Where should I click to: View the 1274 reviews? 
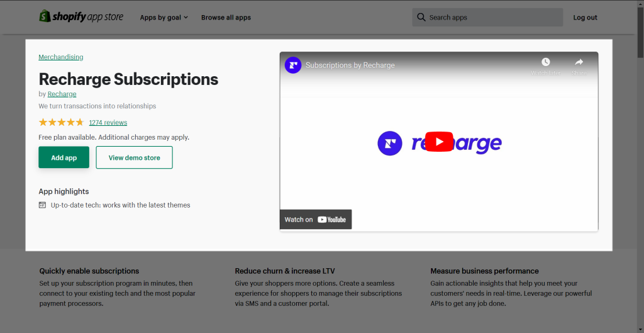tap(108, 123)
